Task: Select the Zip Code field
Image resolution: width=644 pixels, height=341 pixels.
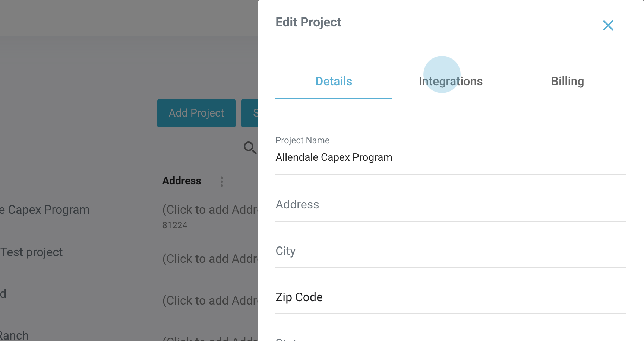Action: tap(450, 297)
